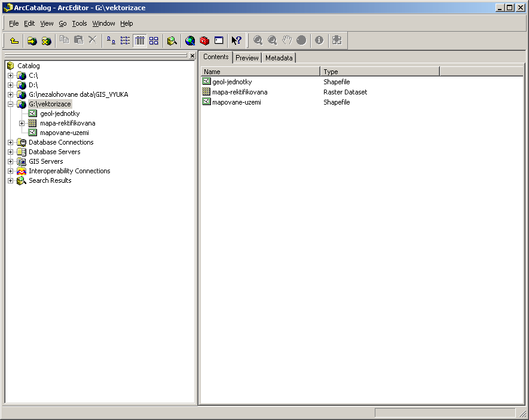Select G:\nezalohovane data\GIS_VYUKA tree label
Viewport: 529px width, 420px height.
point(79,95)
